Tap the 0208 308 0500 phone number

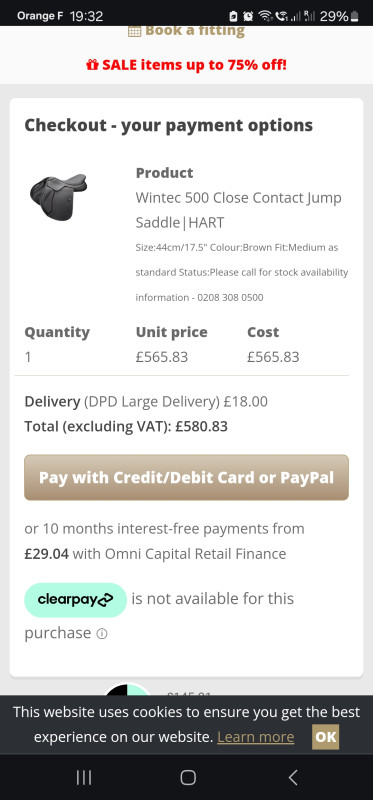[x=231, y=297]
